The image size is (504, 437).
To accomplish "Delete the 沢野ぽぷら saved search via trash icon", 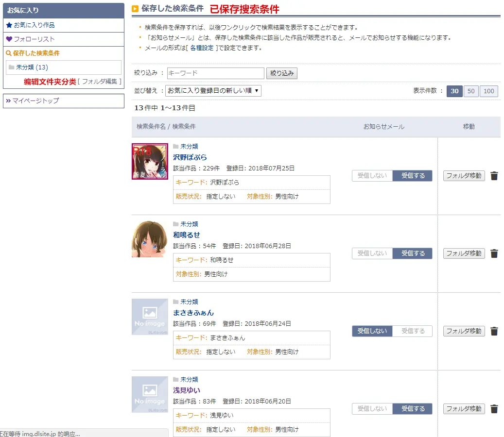I will [x=494, y=176].
